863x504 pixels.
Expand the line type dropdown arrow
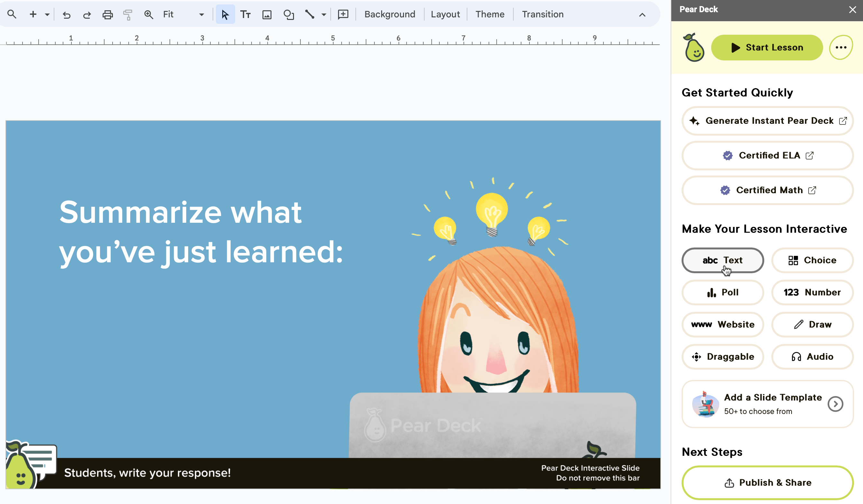pyautogui.click(x=324, y=14)
